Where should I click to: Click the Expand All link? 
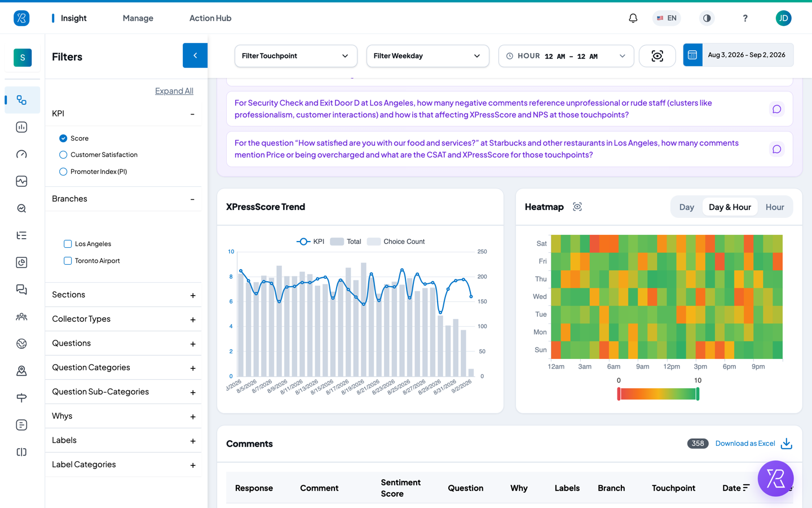pyautogui.click(x=174, y=91)
